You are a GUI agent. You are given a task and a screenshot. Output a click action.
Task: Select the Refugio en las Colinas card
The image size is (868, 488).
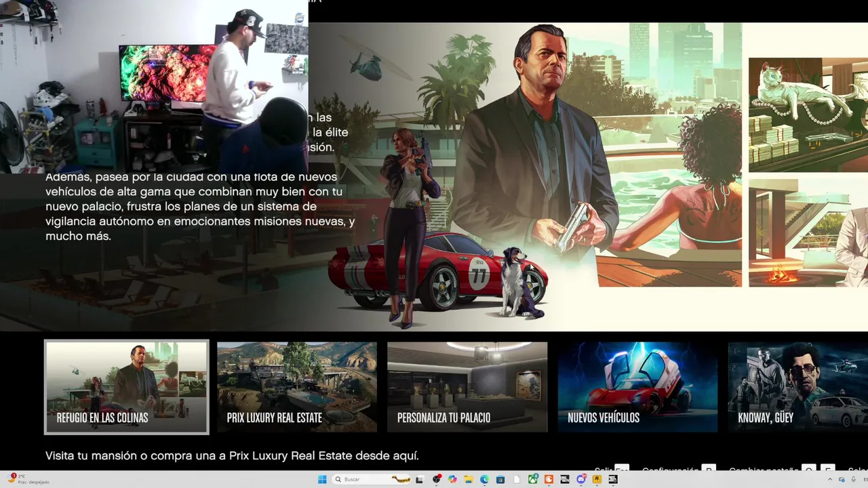127,387
